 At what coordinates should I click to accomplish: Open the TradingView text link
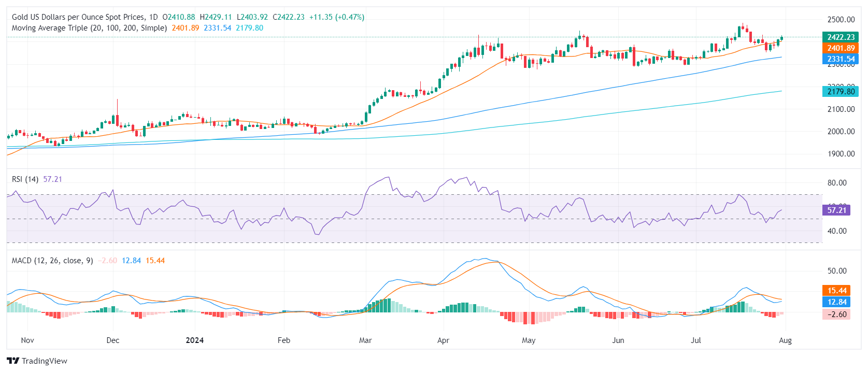[x=45, y=361]
